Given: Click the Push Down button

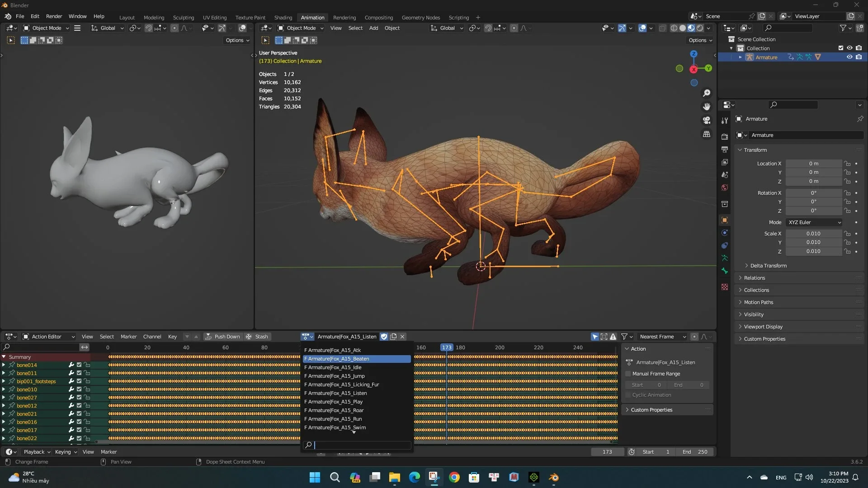Looking at the screenshot, I should pyautogui.click(x=223, y=336).
